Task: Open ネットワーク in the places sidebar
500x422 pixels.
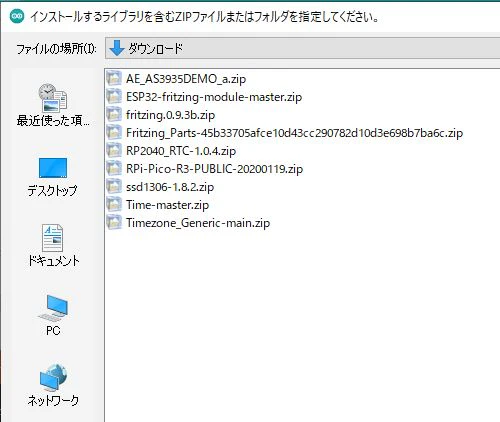Action: pos(53,385)
